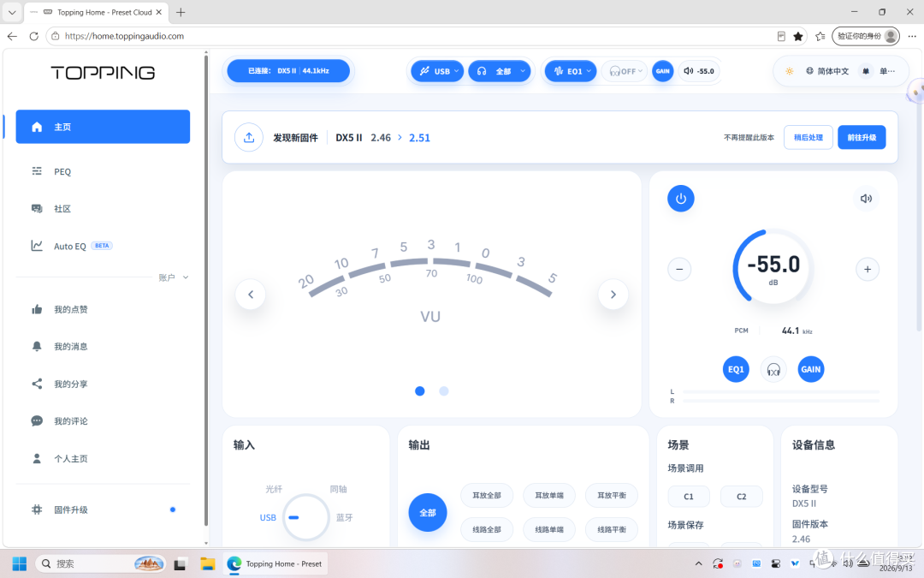This screenshot has height=578, width=924.
Task: Open a new browser tab
Action: (x=181, y=12)
